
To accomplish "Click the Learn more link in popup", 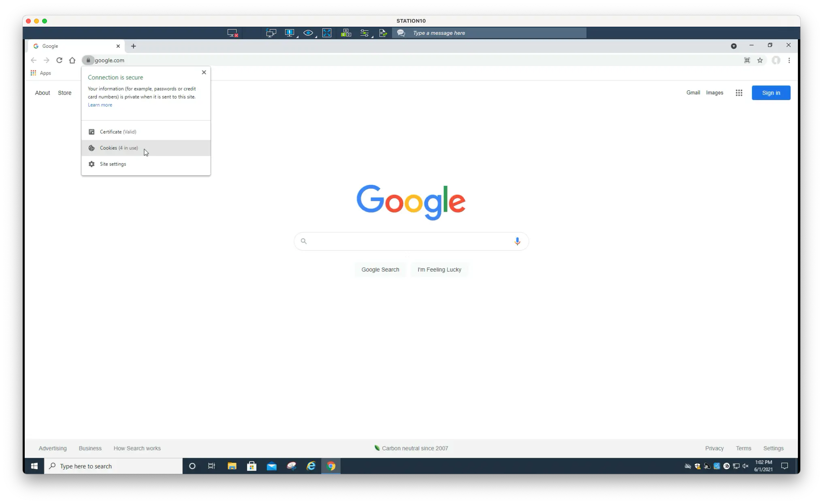I will point(100,105).
